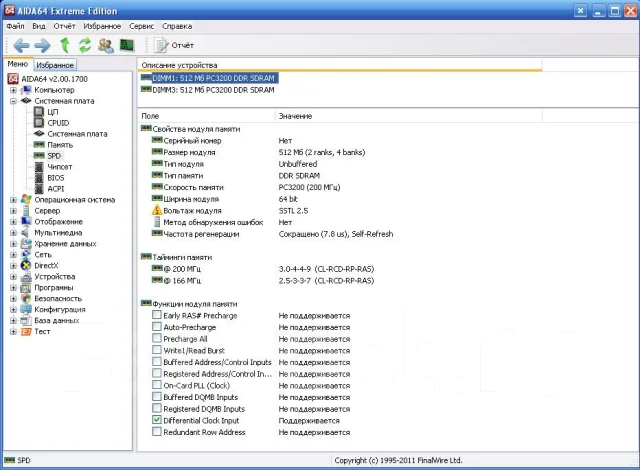Viewport: 640px width, 470px height.
Task: Sort by the Поле column header
Action: pos(206,116)
